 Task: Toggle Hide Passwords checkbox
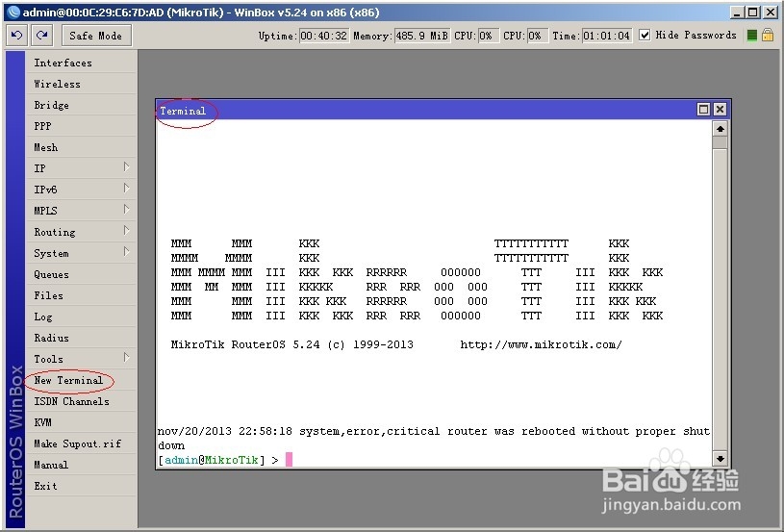pos(645,35)
